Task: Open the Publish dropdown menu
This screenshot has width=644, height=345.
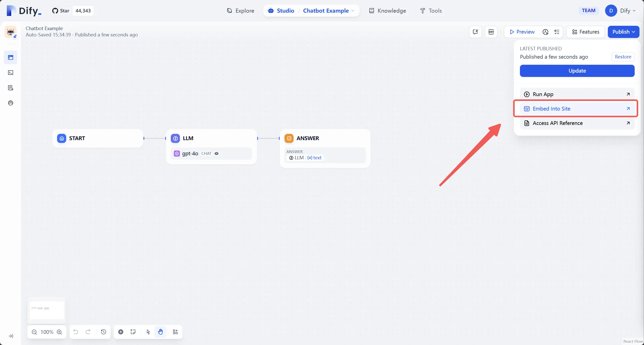Action: 623,32
